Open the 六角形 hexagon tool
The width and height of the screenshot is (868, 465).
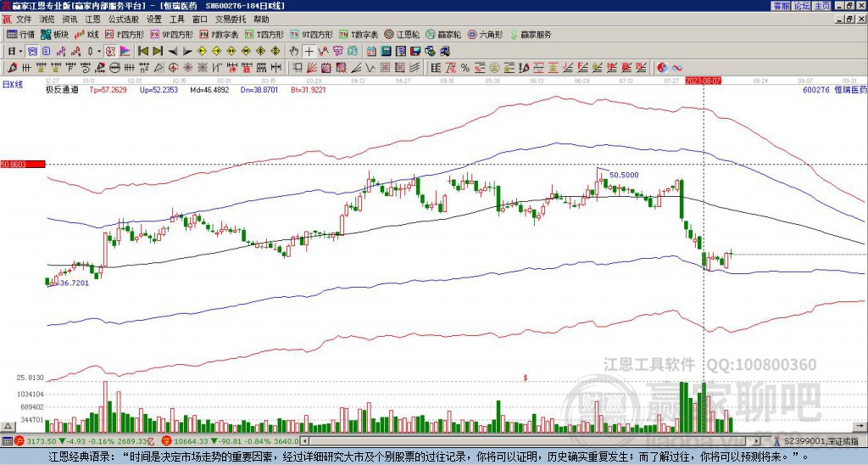pos(486,34)
